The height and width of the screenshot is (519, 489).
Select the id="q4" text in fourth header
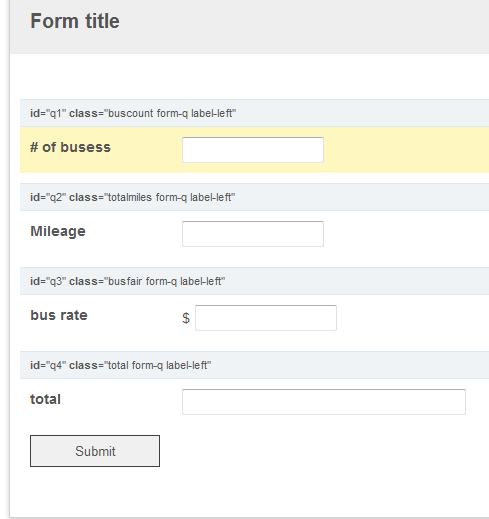(48, 365)
